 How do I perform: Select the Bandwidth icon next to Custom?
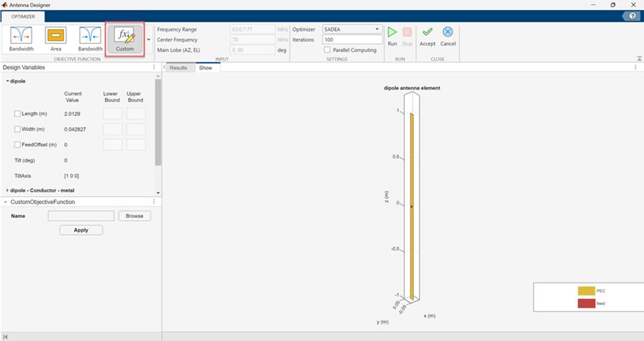pyautogui.click(x=90, y=39)
